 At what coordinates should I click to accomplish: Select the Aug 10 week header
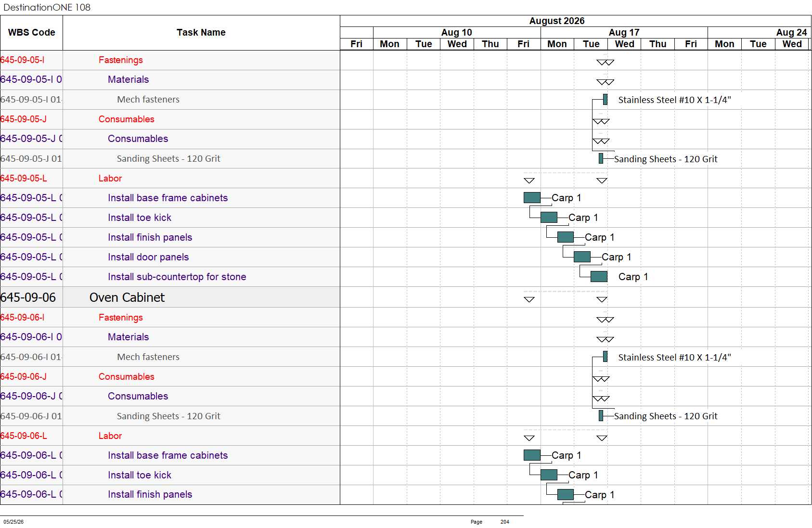tap(457, 32)
